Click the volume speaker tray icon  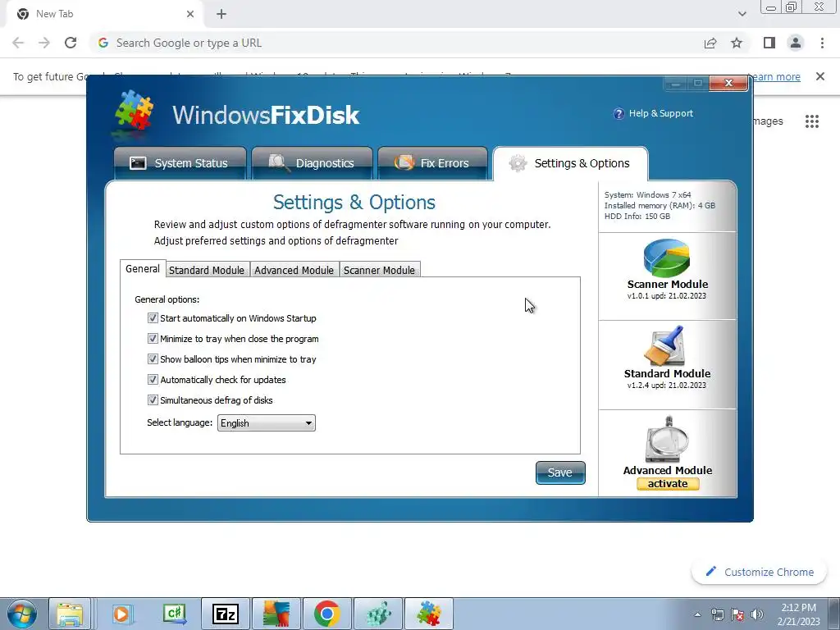point(757,614)
